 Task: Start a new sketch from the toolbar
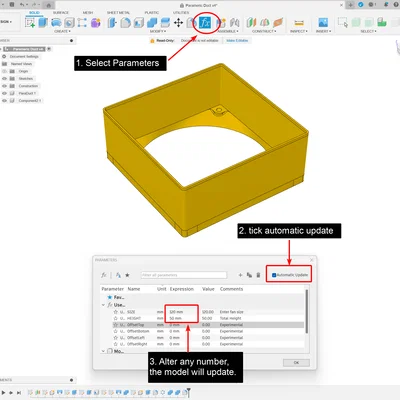coord(30,23)
